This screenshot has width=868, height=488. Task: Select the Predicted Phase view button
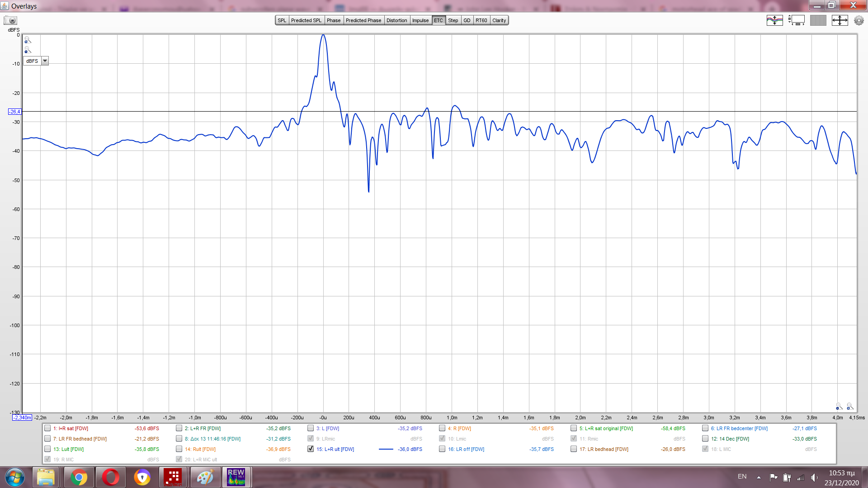click(x=363, y=20)
